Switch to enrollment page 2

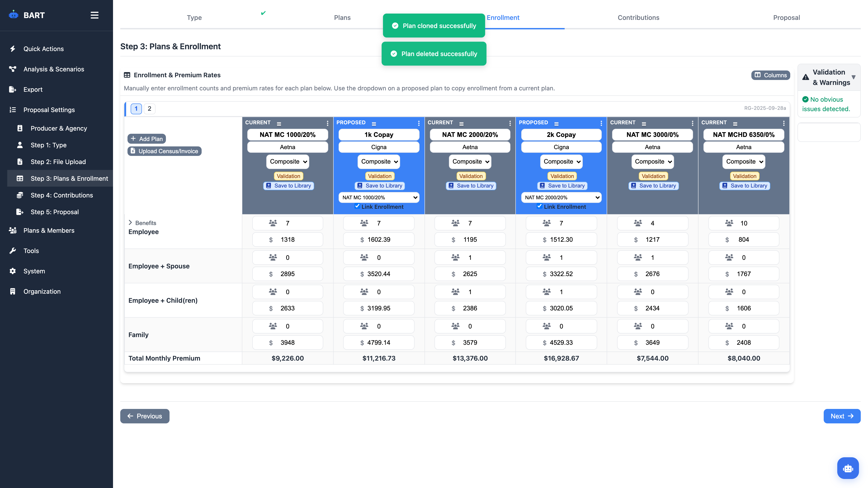[149, 108]
